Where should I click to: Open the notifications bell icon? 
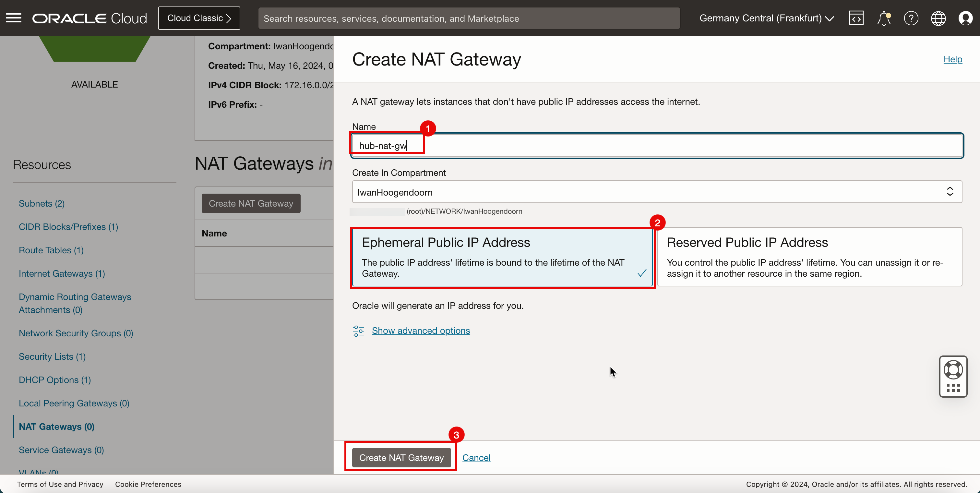click(x=883, y=18)
